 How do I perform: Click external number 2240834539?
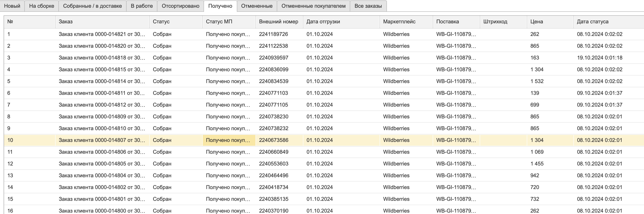(274, 81)
